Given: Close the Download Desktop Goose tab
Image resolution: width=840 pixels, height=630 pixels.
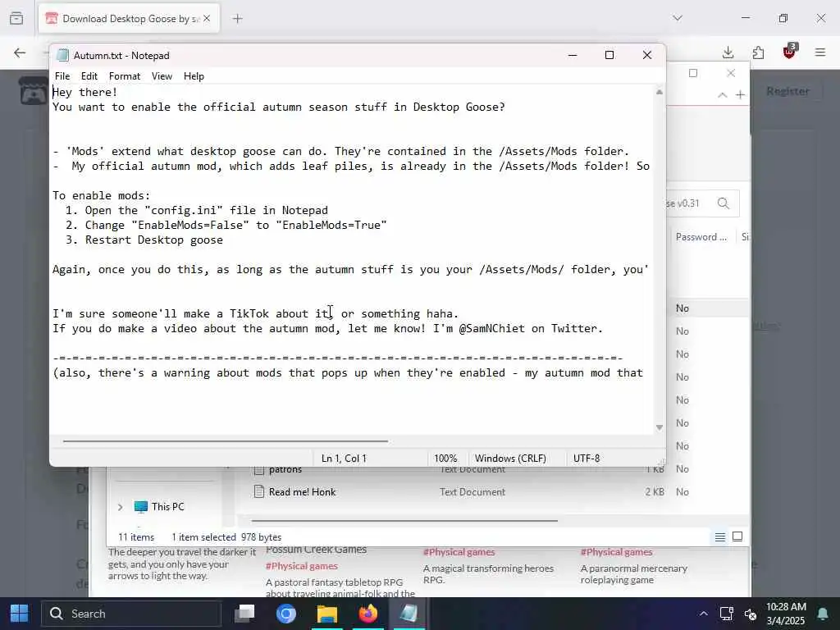Looking at the screenshot, I should (207, 19).
